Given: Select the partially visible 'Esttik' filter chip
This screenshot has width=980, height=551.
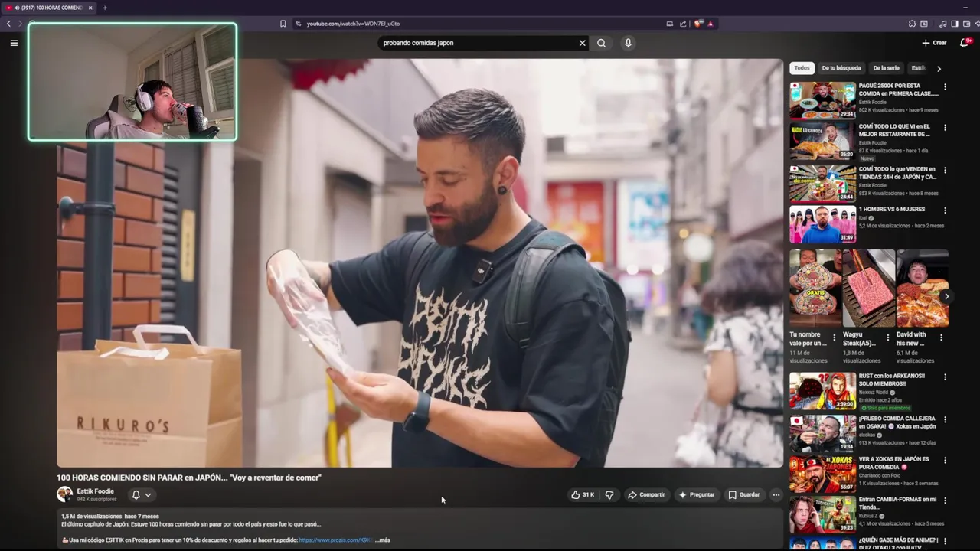Looking at the screenshot, I should click(918, 68).
